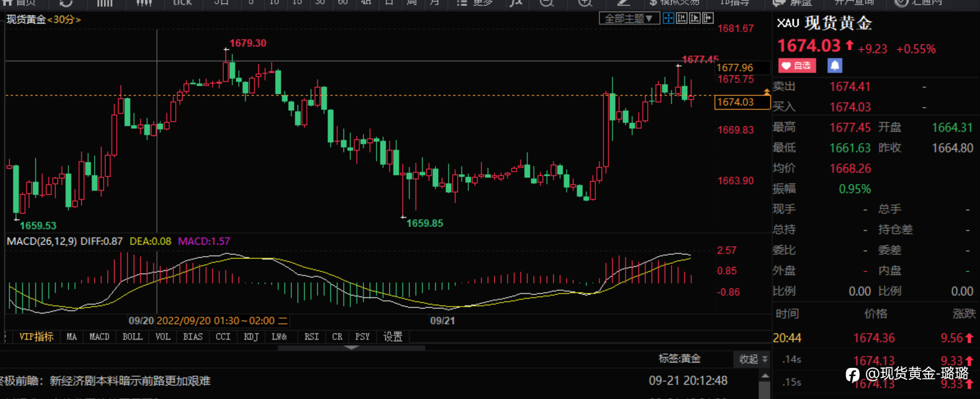Screen dimensions: 980x399
Task: Click the 卖出 price 1674.41
Action: 850,87
